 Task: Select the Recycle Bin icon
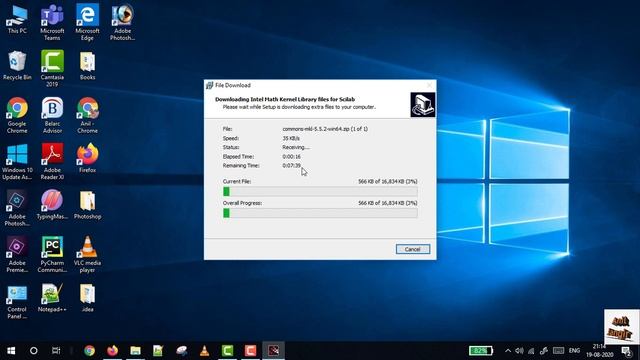17,65
